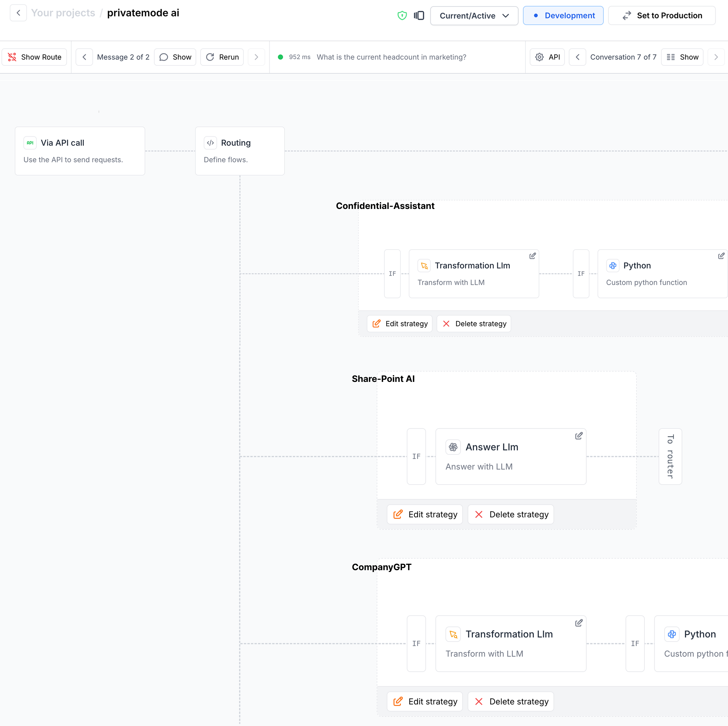728x726 pixels.
Task: Toggle the Show Route button
Action: coord(34,57)
